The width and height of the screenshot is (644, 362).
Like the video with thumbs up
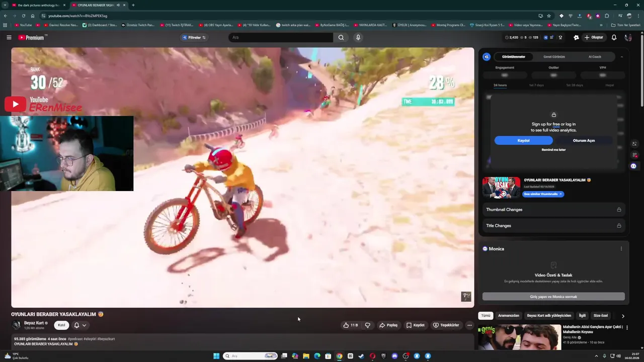pos(351,325)
